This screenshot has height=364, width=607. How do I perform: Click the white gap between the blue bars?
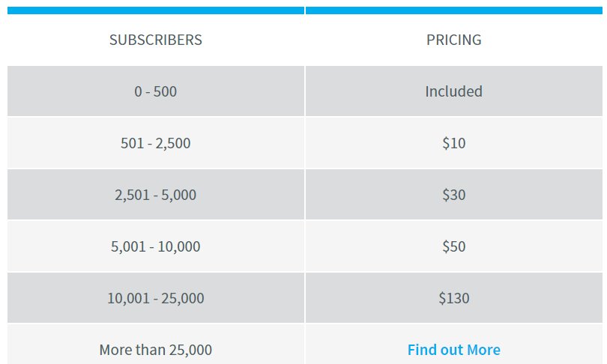pyautogui.click(x=305, y=10)
